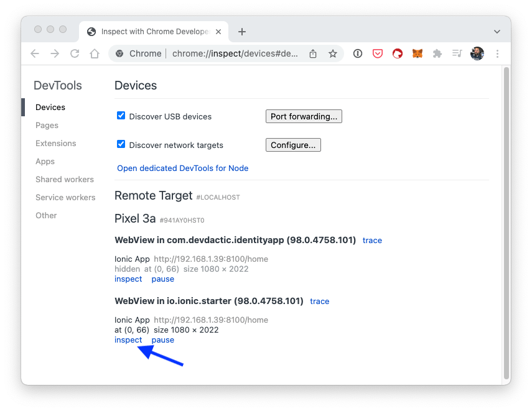The height and width of the screenshot is (411, 532).
Task: Click the Port forwarding button
Action: (304, 116)
